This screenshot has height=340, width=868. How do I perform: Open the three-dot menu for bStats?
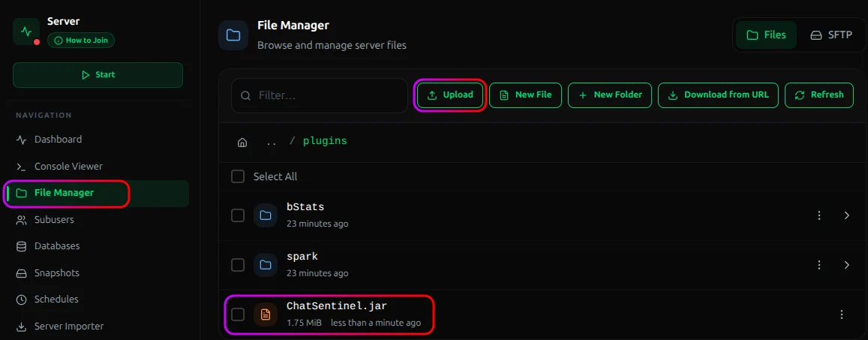(820, 215)
